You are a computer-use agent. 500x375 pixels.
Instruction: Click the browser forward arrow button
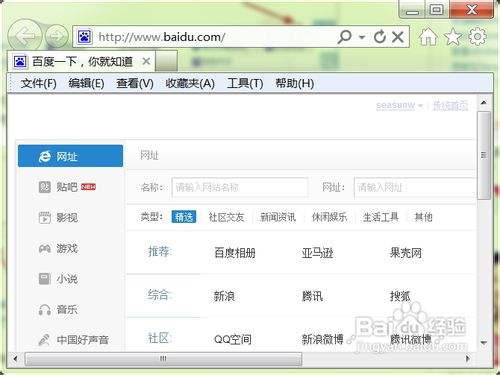click(57, 36)
